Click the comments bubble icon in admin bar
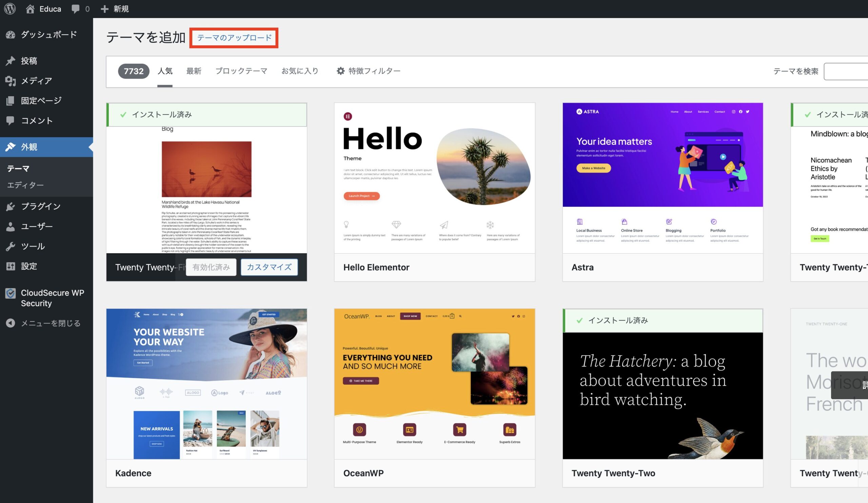The height and width of the screenshot is (503, 868). [75, 8]
